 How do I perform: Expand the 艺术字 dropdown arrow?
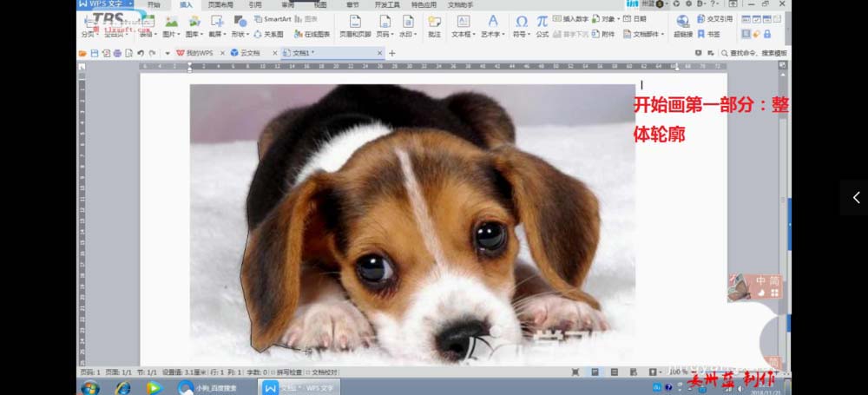[503, 35]
